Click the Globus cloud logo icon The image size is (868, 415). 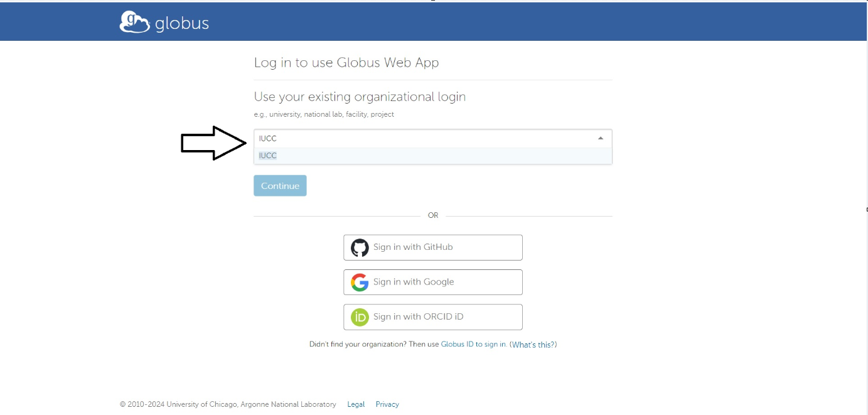point(135,22)
